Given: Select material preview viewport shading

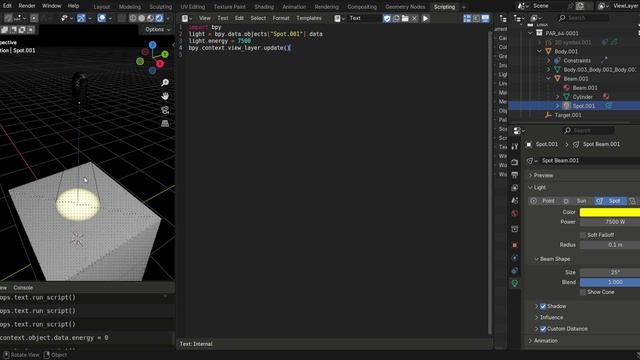Looking at the screenshot, I should [150, 18].
